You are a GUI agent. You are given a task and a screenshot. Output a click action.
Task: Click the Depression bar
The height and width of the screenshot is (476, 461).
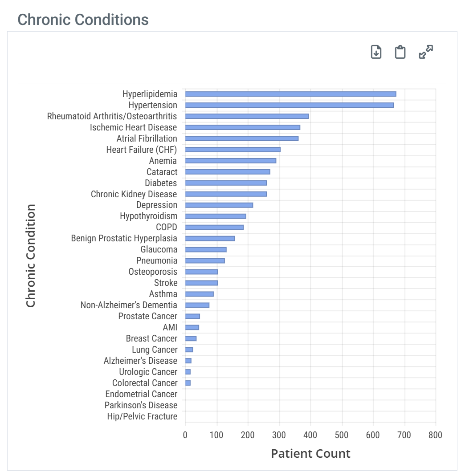[x=219, y=205]
